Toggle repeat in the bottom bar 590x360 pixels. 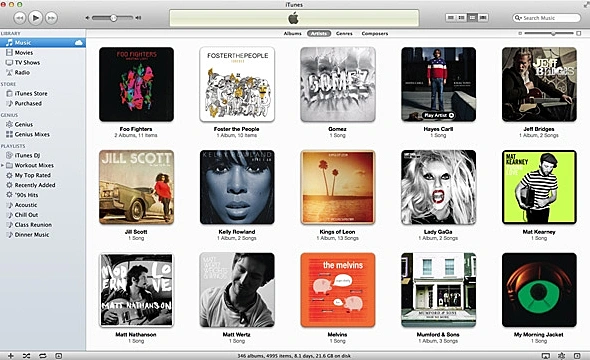[43, 355]
